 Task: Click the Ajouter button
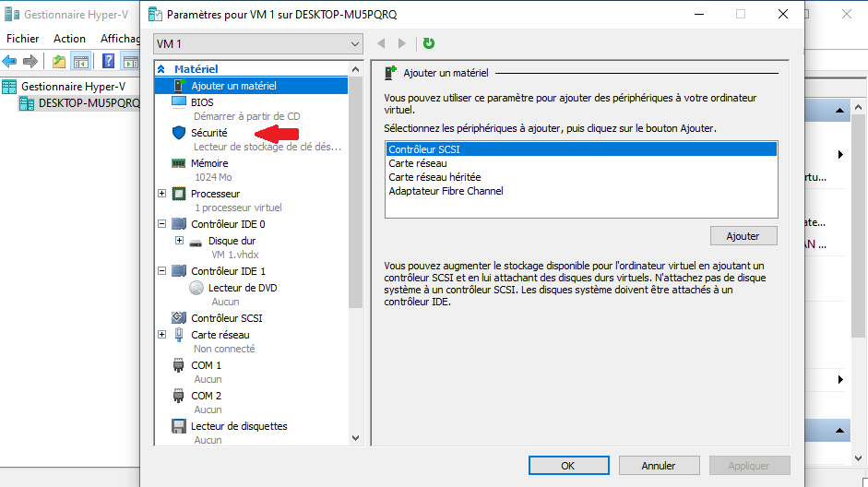pos(743,236)
